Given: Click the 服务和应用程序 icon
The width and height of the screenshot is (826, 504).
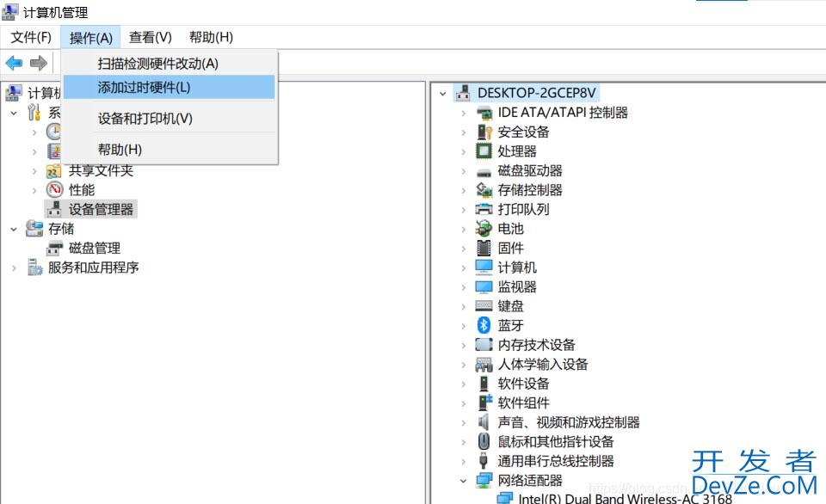Looking at the screenshot, I should pos(34,267).
